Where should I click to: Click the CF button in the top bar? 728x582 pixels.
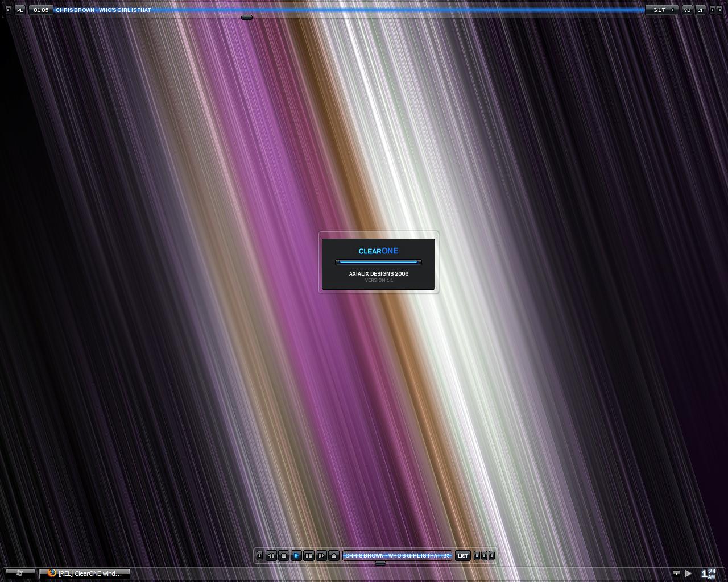click(701, 10)
